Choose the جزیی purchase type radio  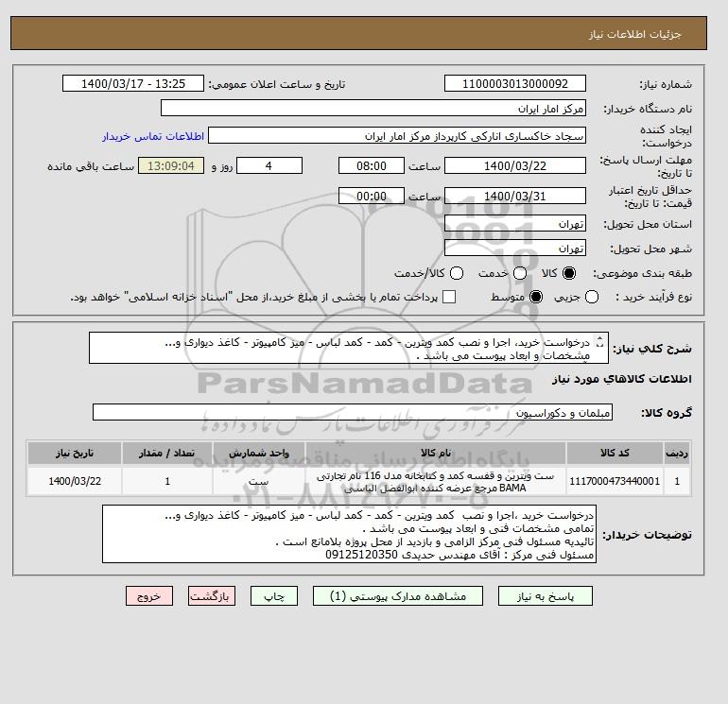coord(592,297)
